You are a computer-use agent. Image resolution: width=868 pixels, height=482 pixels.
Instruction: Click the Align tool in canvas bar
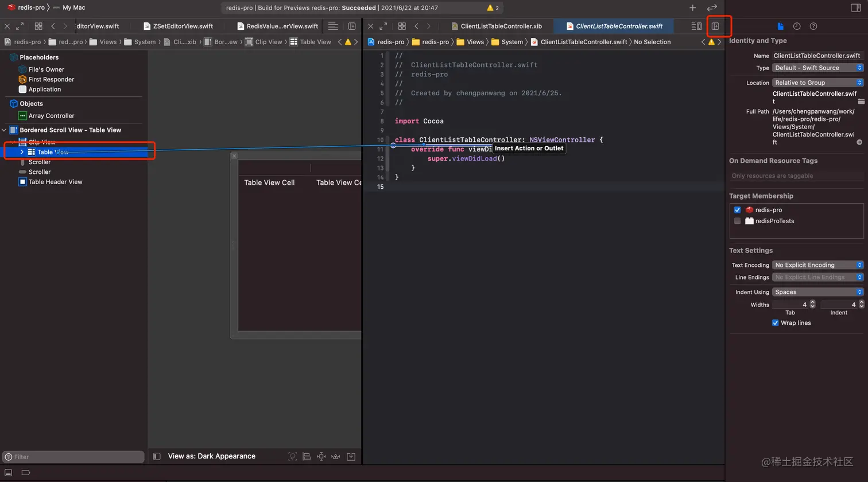tap(307, 457)
